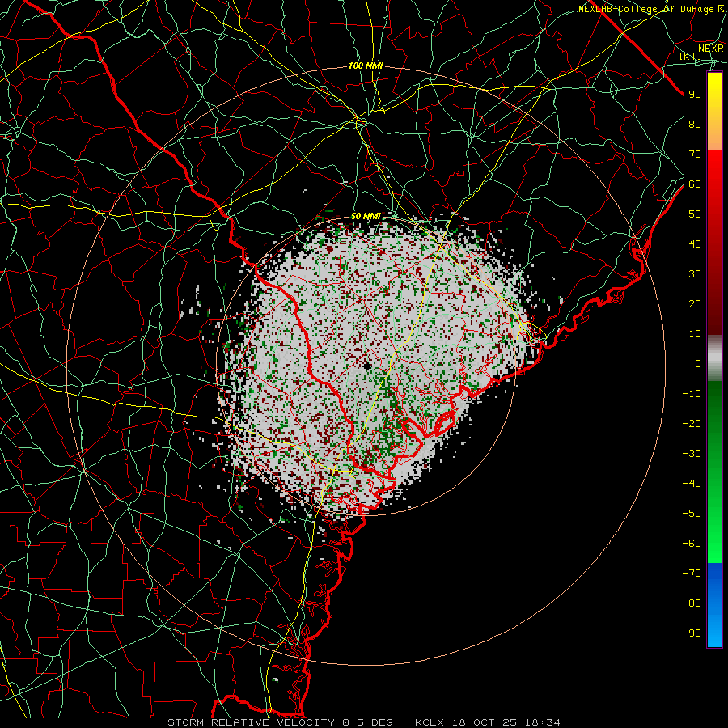Click the positive 60 scale value
Image resolution: width=728 pixels, height=728 pixels.
click(695, 184)
